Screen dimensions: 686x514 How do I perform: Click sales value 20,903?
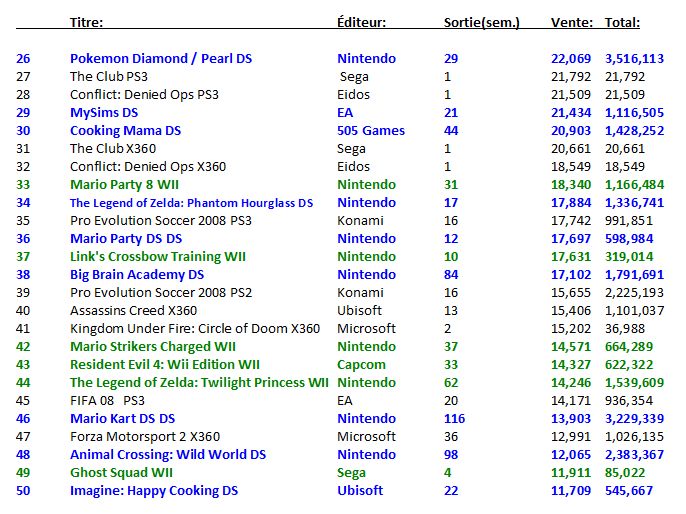coord(571,131)
